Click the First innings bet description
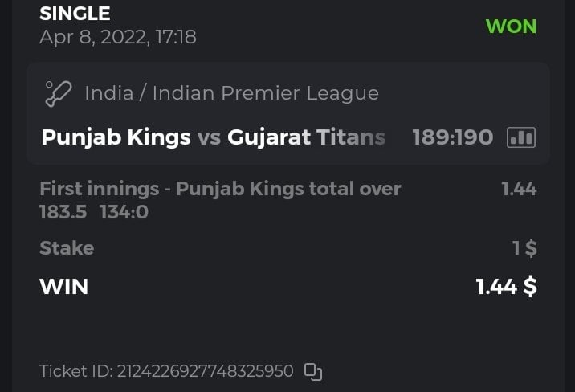 pyautogui.click(x=220, y=190)
